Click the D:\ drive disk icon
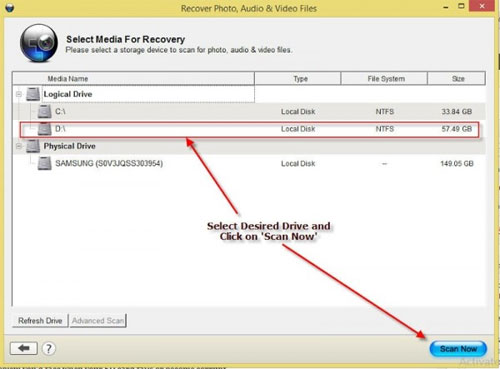This screenshot has width=500, height=369. (x=44, y=129)
